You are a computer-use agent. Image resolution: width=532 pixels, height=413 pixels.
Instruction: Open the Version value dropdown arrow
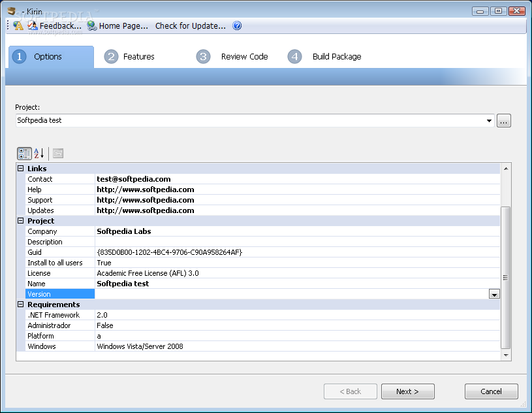(494, 294)
